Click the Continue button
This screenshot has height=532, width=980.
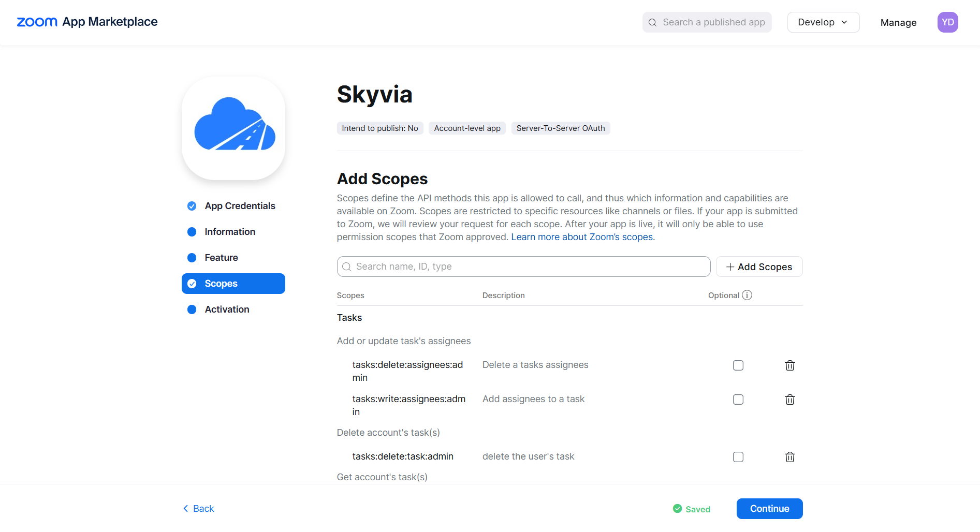[769, 509]
